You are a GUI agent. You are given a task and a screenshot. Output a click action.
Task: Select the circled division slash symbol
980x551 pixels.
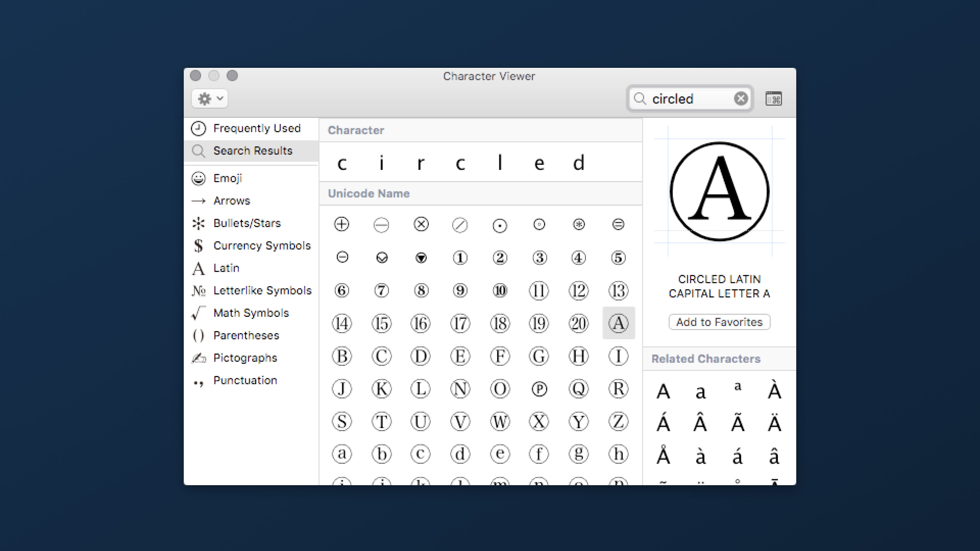(460, 225)
